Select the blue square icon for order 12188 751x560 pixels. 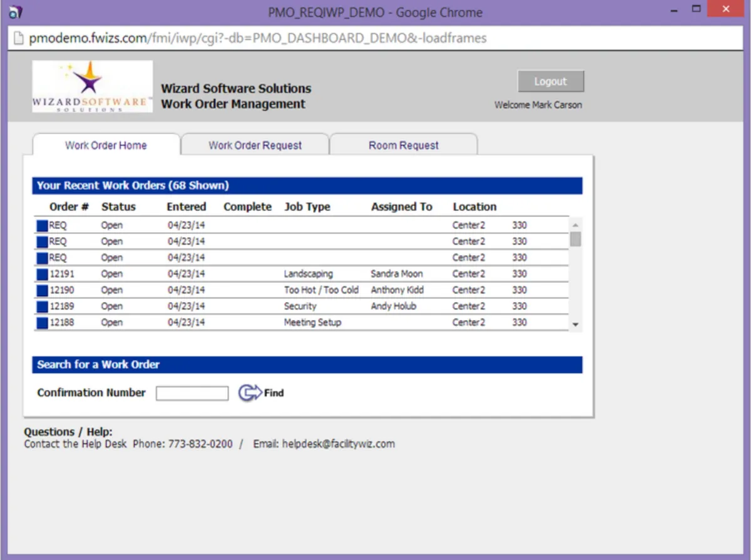click(x=42, y=323)
